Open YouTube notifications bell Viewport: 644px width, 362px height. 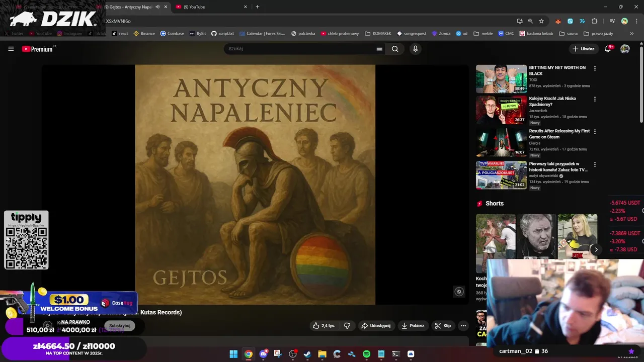pos(608,49)
